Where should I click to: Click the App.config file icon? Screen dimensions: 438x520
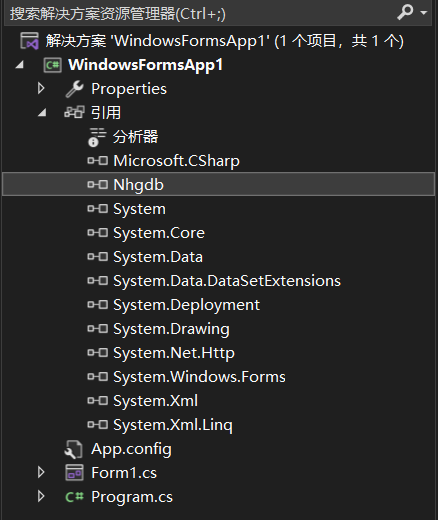(74, 449)
